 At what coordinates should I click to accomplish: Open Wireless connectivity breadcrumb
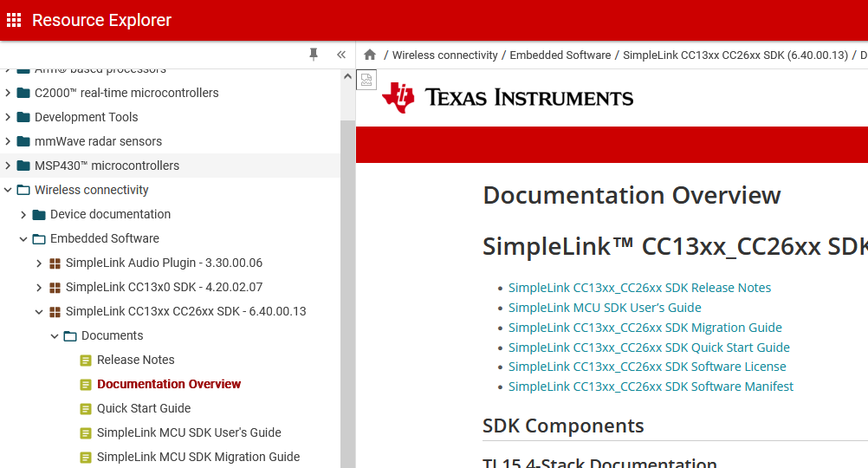point(445,55)
